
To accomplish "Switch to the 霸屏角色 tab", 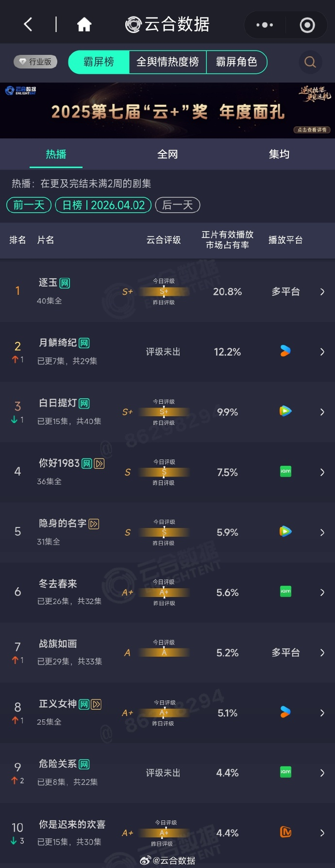I will click(237, 62).
